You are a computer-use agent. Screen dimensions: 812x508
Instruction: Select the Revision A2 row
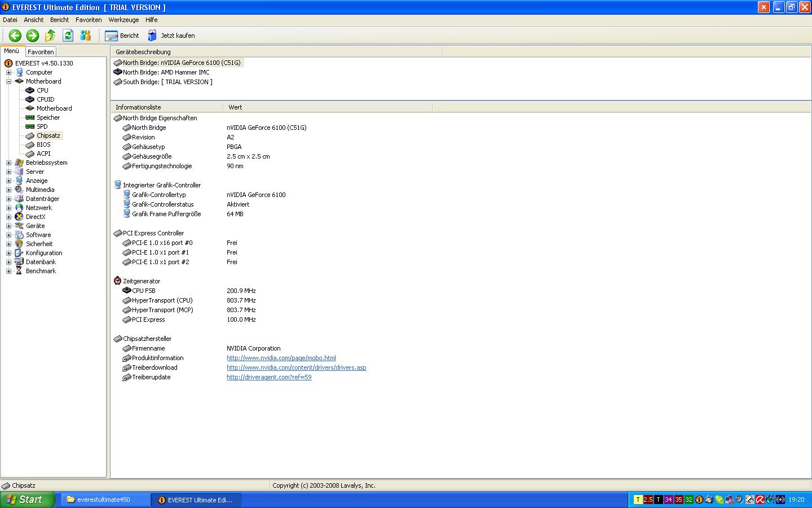[x=178, y=137]
